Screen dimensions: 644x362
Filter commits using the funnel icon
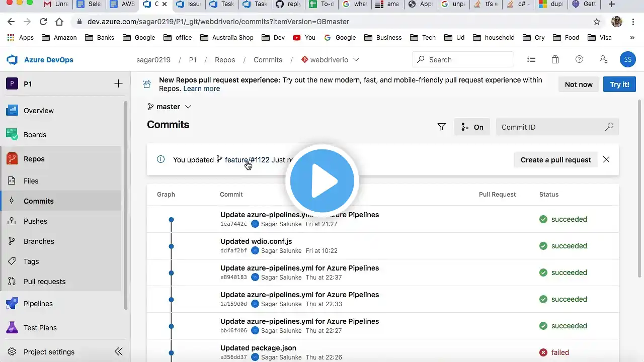pos(441,127)
